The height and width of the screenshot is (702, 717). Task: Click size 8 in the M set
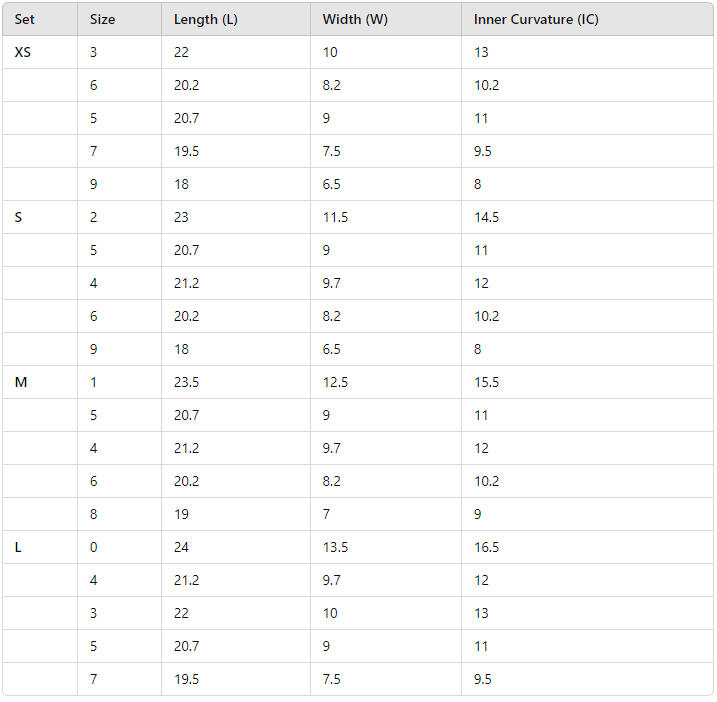(94, 514)
